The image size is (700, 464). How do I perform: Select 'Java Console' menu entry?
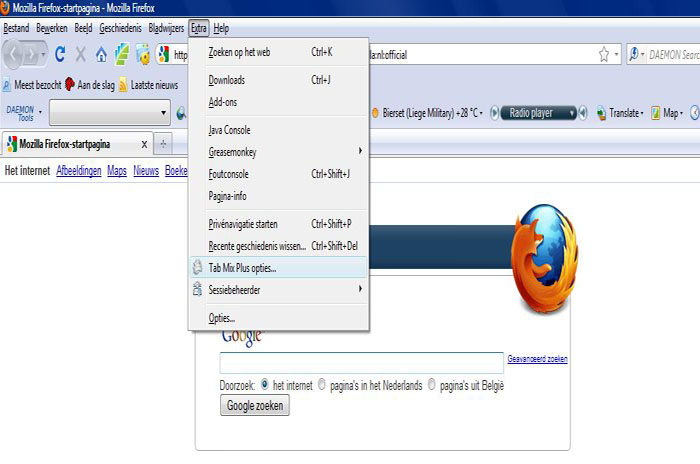click(279, 130)
